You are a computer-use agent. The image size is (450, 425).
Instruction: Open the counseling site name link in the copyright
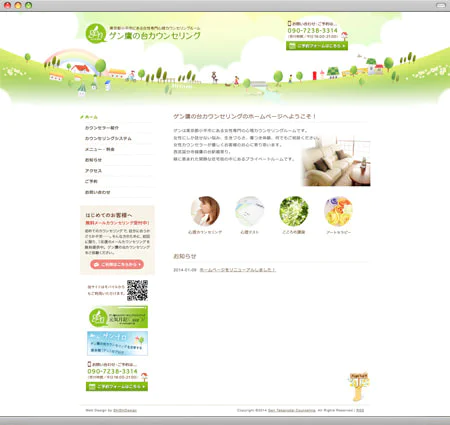coord(292,410)
